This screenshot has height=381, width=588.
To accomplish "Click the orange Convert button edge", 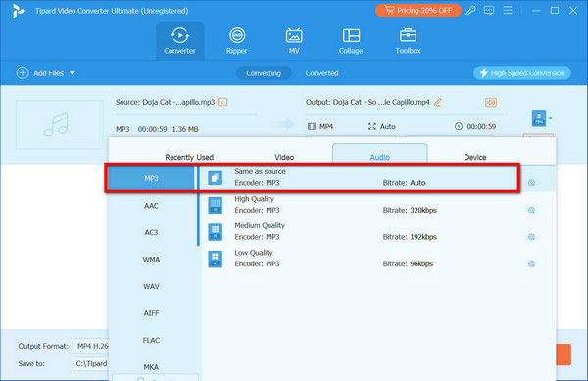I will click(563, 355).
